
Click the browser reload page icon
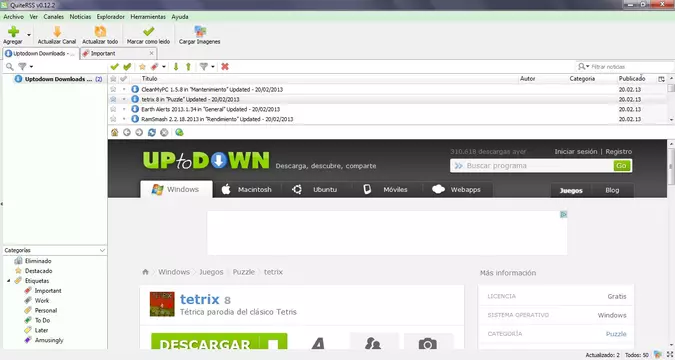pyautogui.click(x=152, y=132)
